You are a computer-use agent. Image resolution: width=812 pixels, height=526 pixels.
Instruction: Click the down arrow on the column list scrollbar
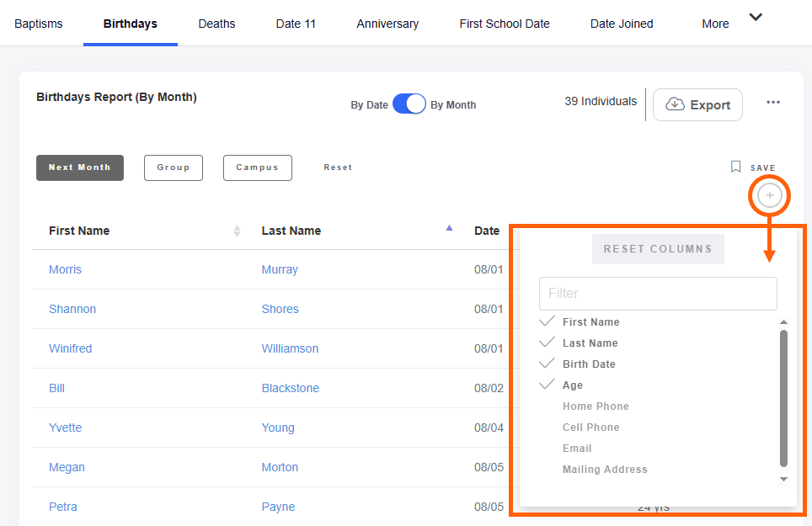[783, 478]
